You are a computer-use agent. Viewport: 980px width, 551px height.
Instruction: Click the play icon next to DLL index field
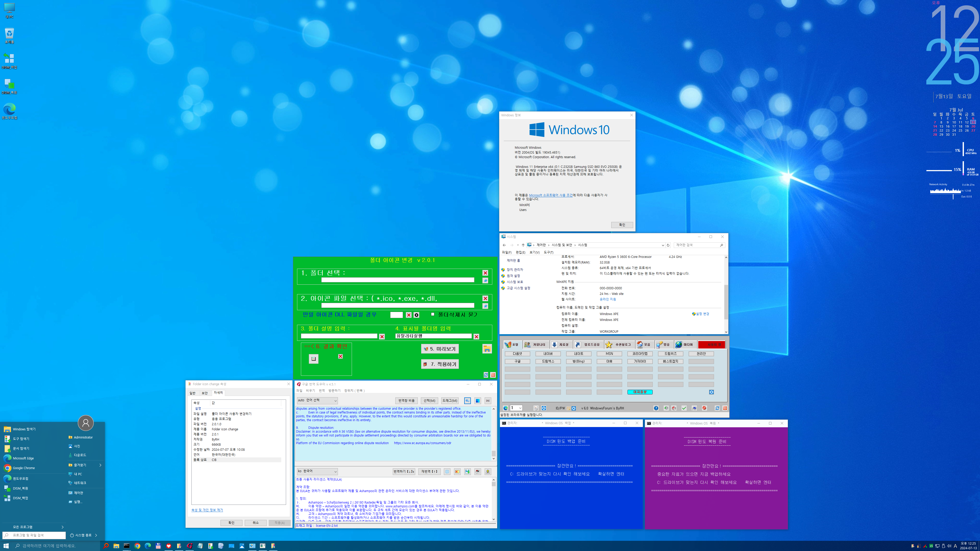416,315
